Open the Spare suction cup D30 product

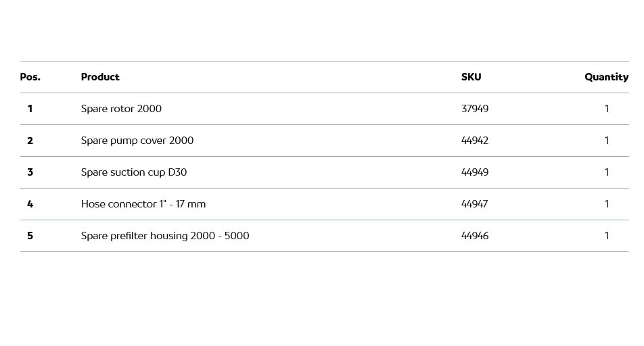coord(134,172)
